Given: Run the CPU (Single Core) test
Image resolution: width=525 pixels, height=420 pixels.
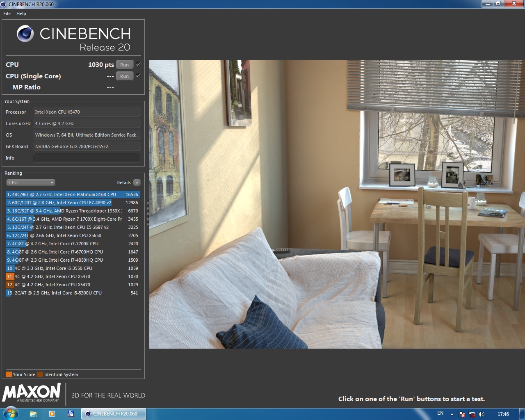Looking at the screenshot, I should click(125, 76).
